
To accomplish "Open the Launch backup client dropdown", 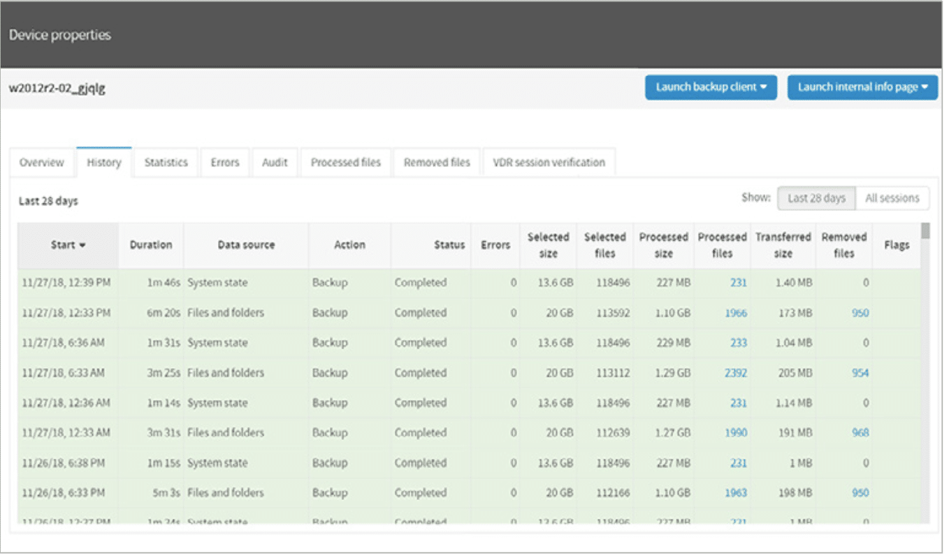I will [710, 87].
